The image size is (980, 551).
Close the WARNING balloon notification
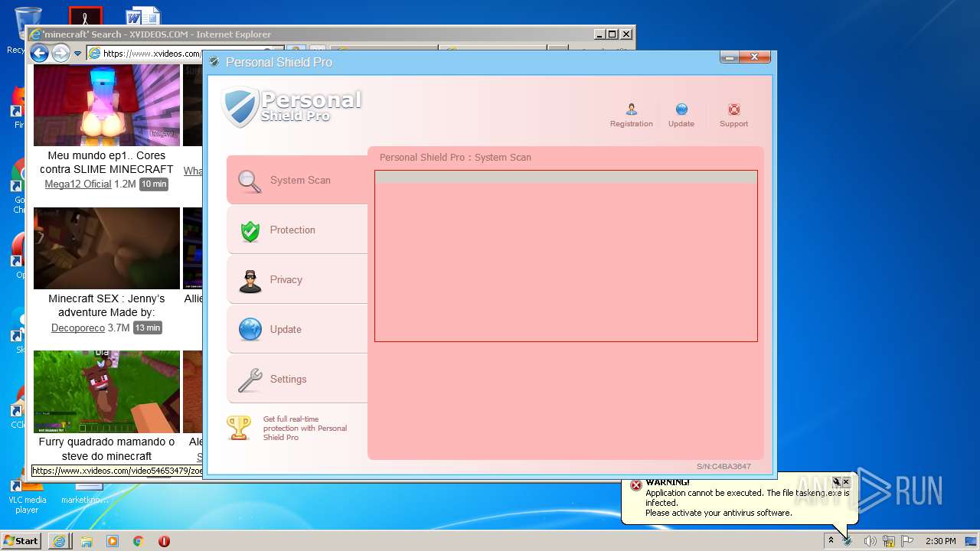846,482
